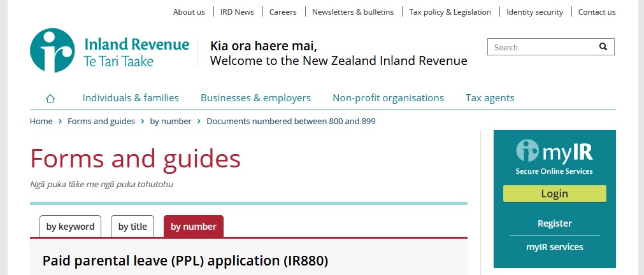Open the myIR services link
This screenshot has height=275, width=644.
coord(554,247)
